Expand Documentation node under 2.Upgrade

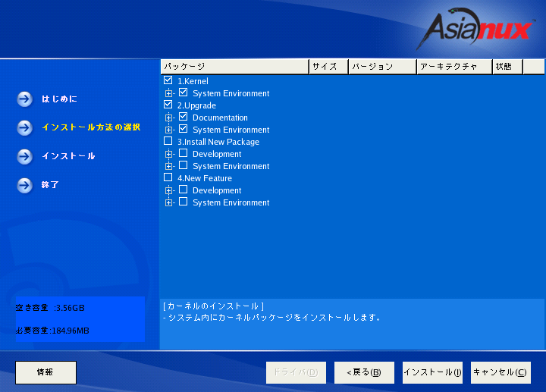pyautogui.click(x=168, y=118)
